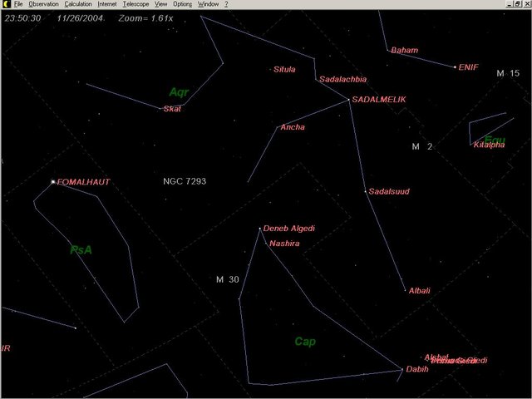532x399 pixels.
Task: Click the star Sadalmelik
Action: click(348, 100)
